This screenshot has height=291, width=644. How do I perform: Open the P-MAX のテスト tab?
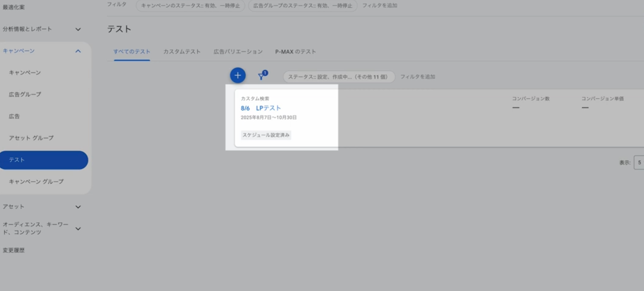tap(295, 52)
